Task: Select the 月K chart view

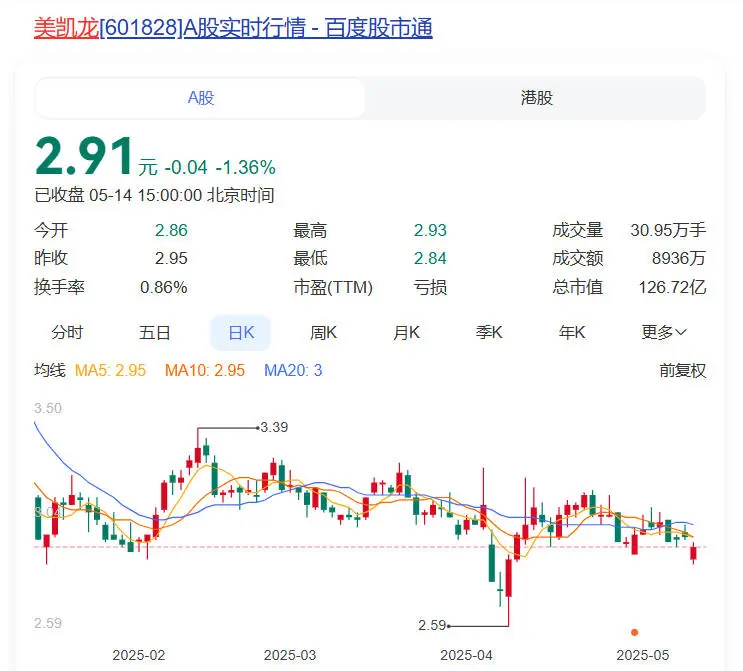Action: [x=406, y=333]
